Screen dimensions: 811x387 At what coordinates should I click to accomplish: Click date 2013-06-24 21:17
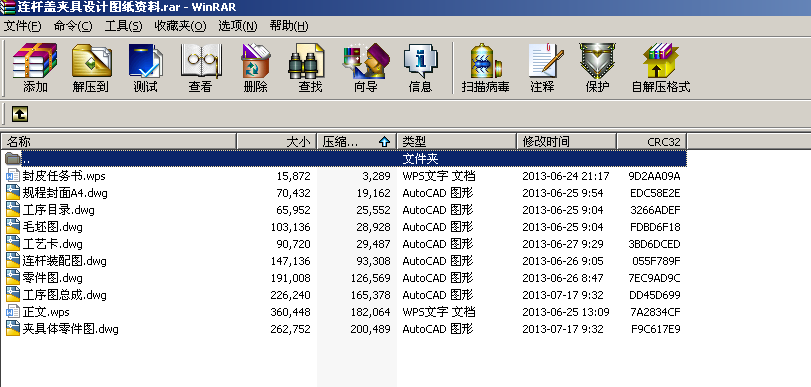point(565,176)
